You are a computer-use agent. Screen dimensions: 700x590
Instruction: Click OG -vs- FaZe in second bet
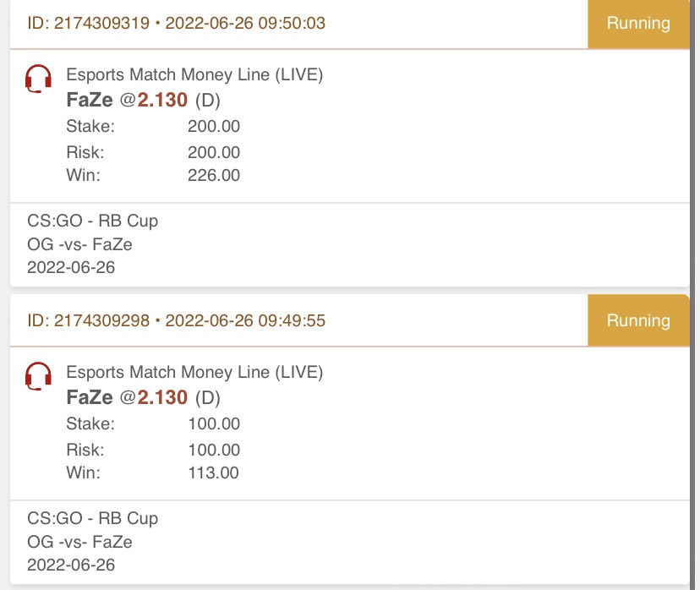[x=80, y=543]
